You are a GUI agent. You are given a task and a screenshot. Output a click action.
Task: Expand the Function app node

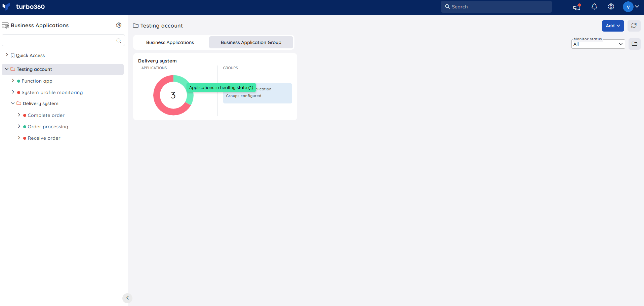tap(13, 81)
